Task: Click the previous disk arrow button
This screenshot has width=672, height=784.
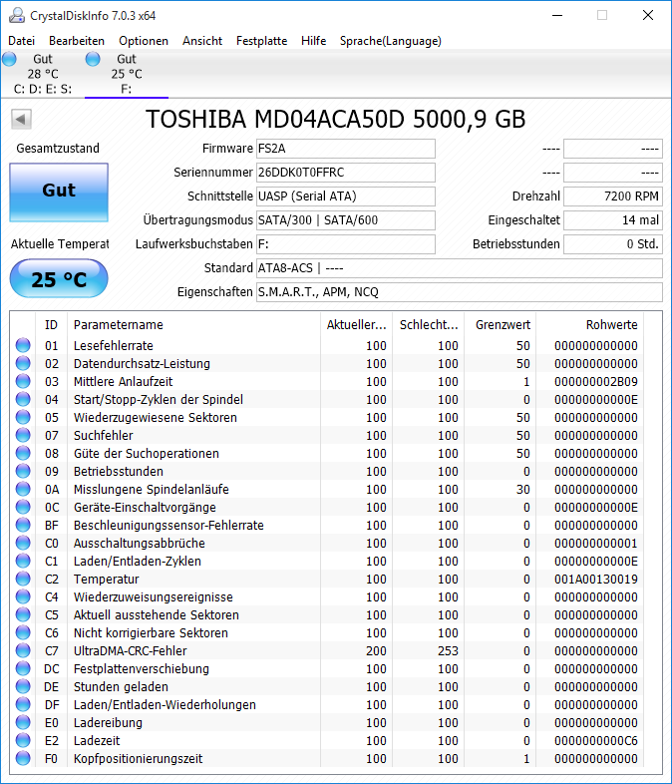Action: click(21, 119)
